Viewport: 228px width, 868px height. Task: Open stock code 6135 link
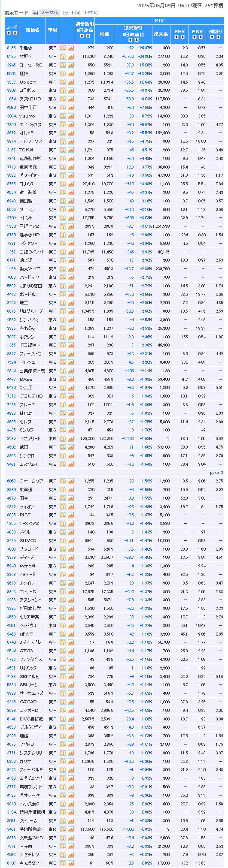[x=11, y=57]
